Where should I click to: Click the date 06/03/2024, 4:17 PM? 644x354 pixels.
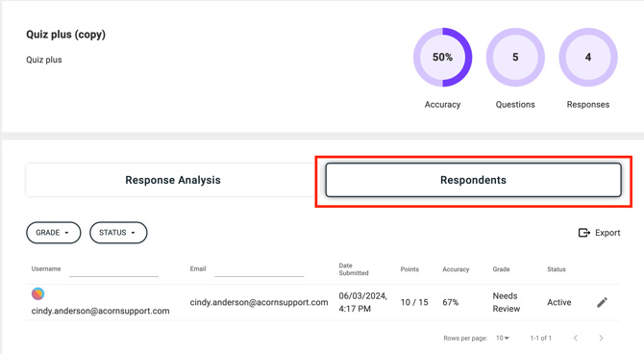click(x=363, y=302)
